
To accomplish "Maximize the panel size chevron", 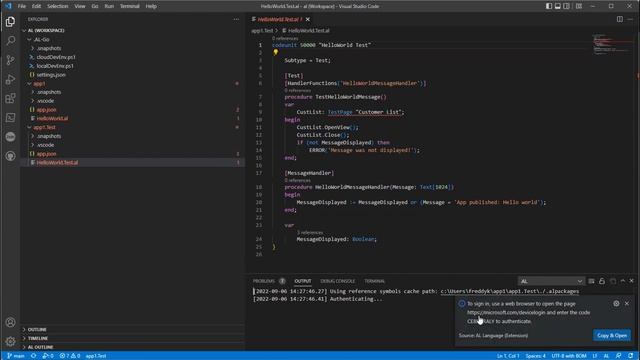I will point(622,281).
